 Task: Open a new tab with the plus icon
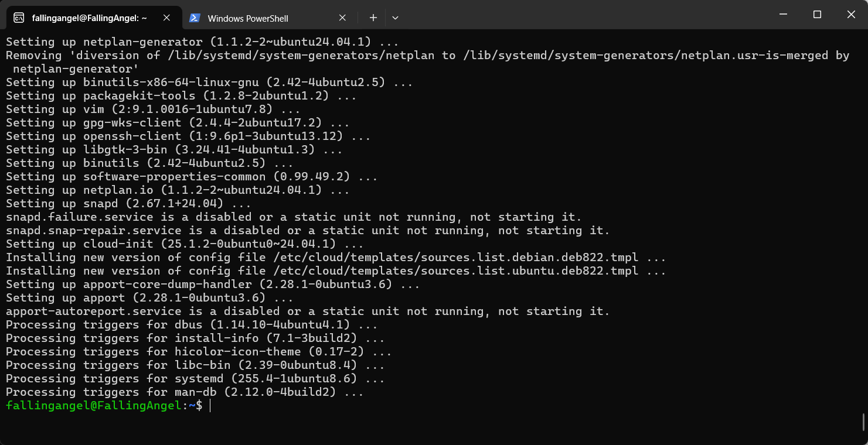coord(373,18)
